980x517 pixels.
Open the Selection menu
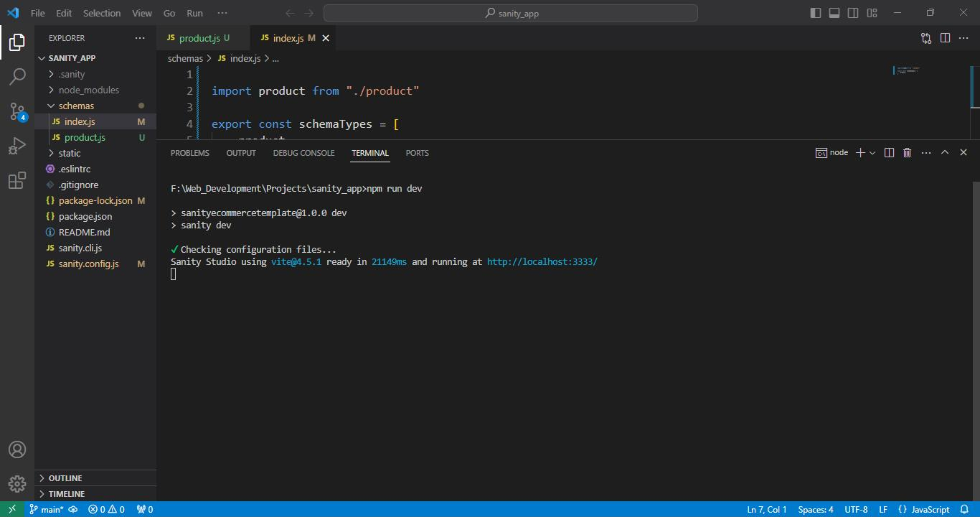tap(102, 13)
